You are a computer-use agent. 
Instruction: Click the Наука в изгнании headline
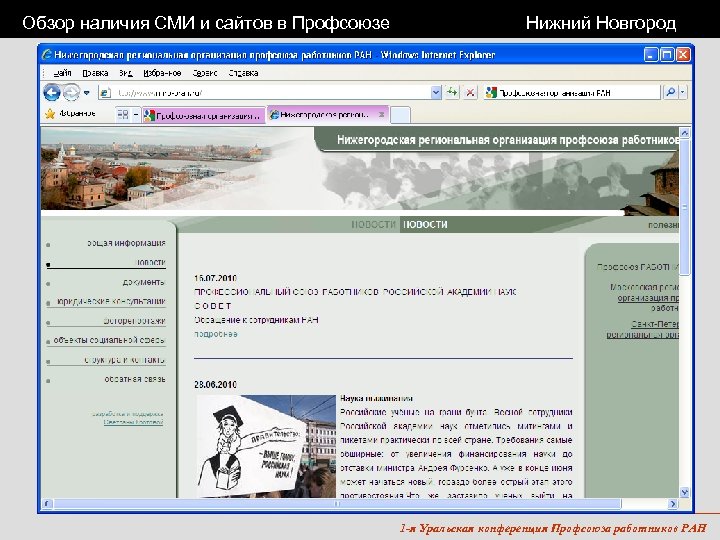[x=377, y=399]
